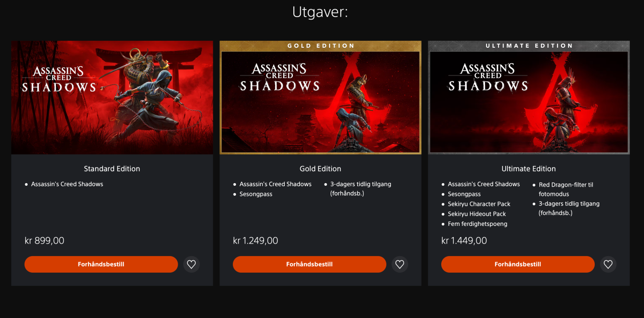This screenshot has width=644, height=318.
Task: Select the Standard Edition title text
Action: pyautogui.click(x=112, y=169)
